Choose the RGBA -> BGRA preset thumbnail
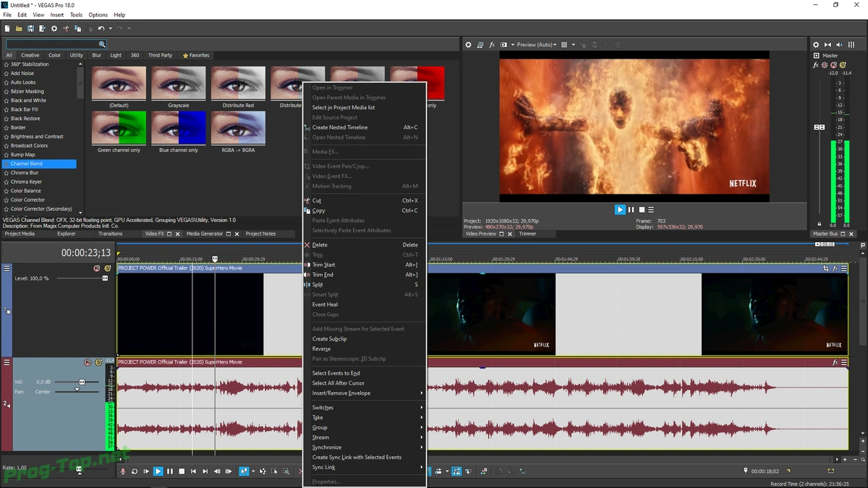 238,127
